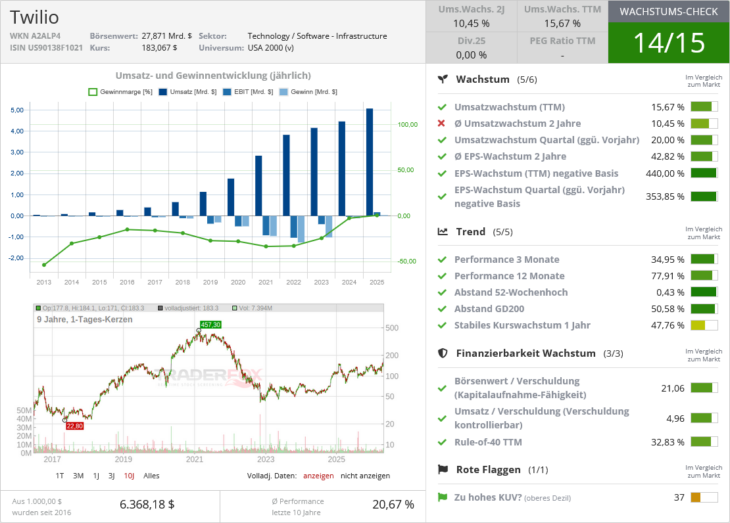The width and height of the screenshot is (730, 523).
Task: Toggle the volladjustiert legend box
Action: (x=161, y=308)
